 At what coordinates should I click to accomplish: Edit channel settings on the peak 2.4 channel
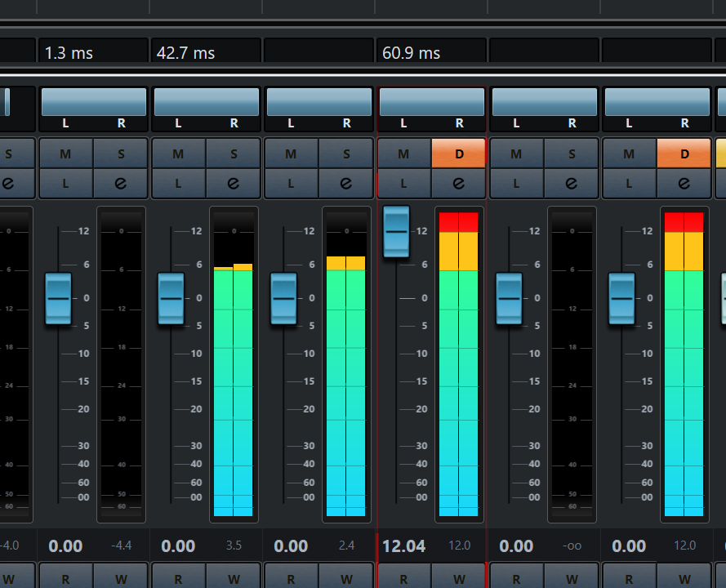click(346, 184)
